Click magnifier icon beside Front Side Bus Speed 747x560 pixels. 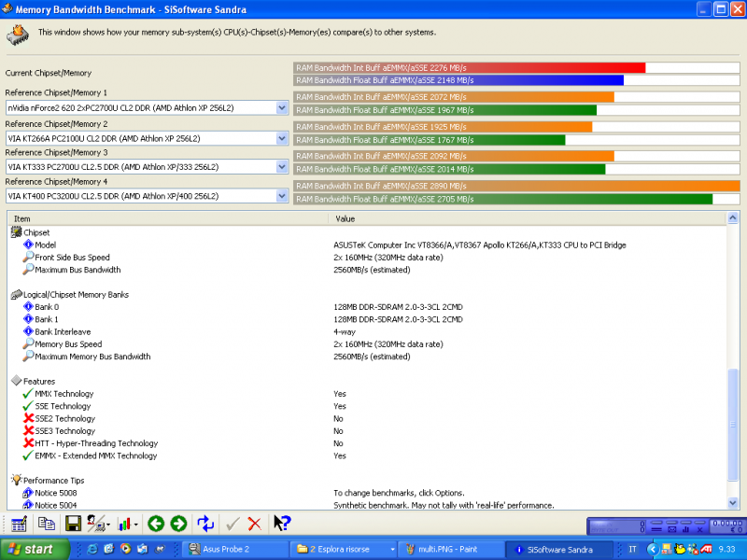(28, 257)
